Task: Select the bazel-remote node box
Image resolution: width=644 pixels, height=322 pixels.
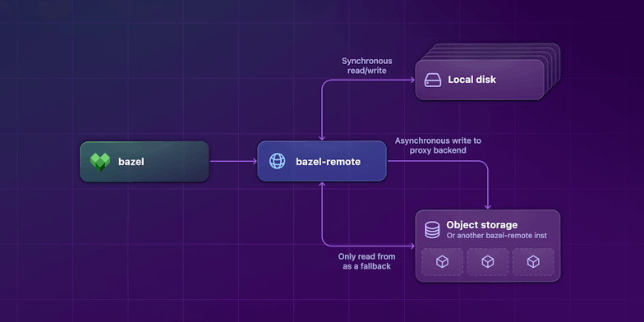Action: point(322,161)
